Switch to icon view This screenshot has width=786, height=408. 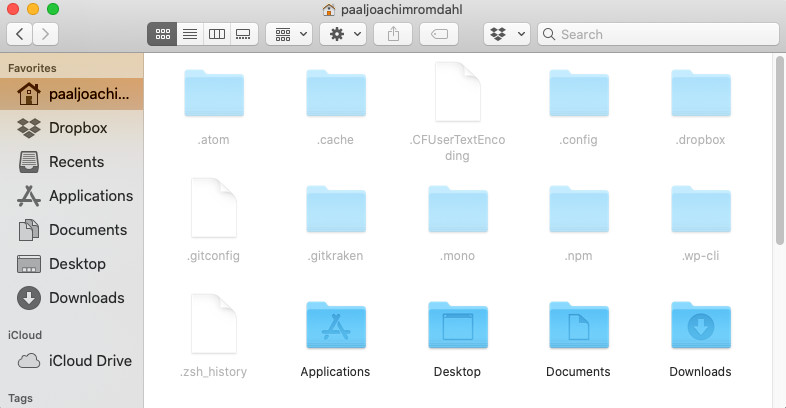[x=162, y=34]
